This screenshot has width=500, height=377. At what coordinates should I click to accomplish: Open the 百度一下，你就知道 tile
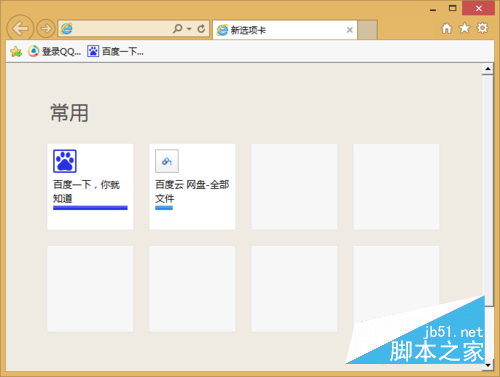pyautogui.click(x=90, y=187)
